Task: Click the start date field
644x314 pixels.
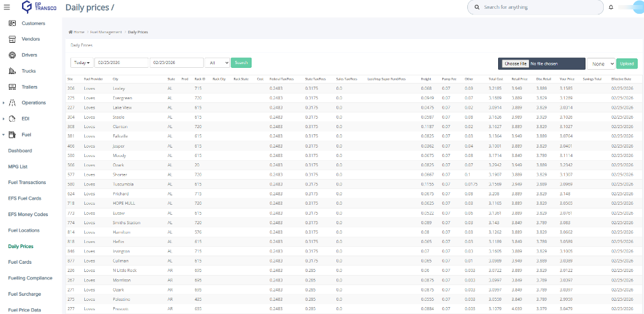Action: (121, 63)
